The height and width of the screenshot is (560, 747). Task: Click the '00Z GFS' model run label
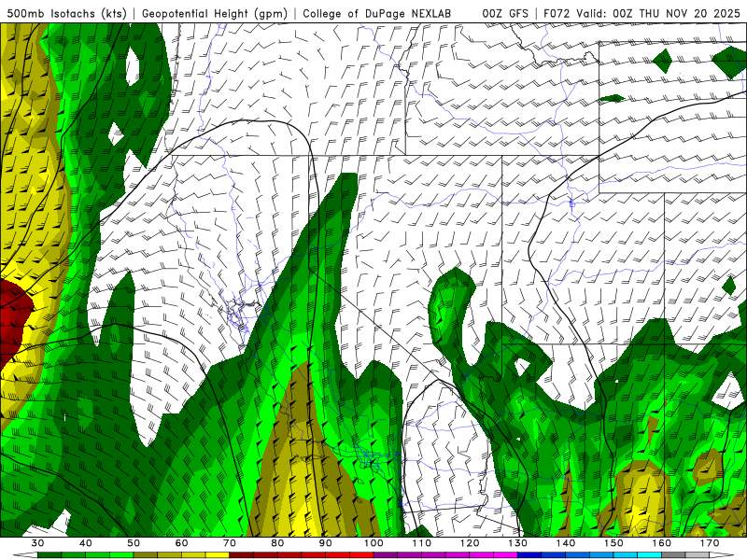point(505,13)
